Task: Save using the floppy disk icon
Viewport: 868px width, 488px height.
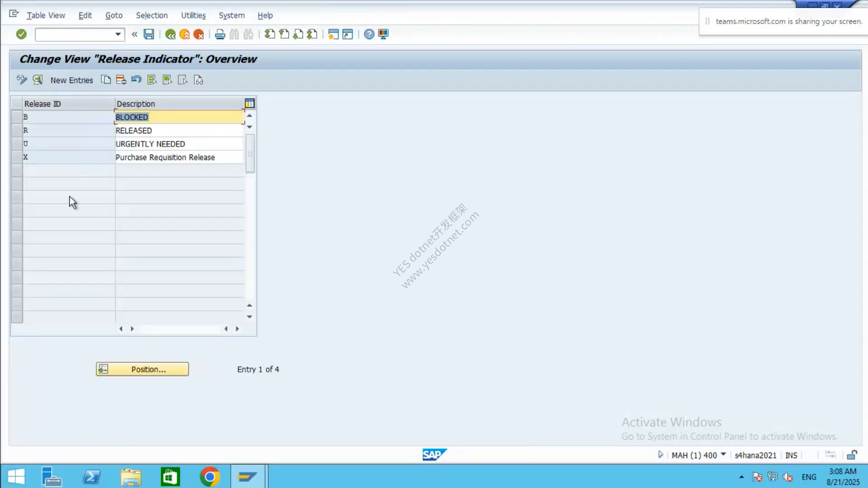Action: click(149, 34)
